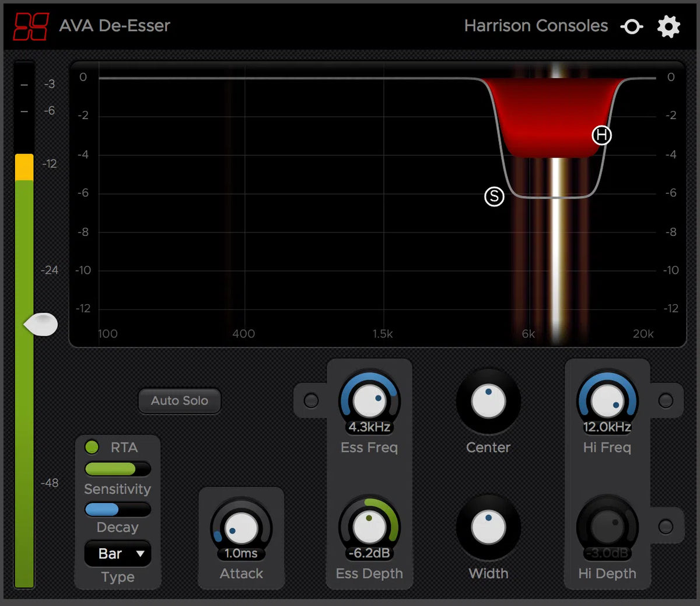The height and width of the screenshot is (606, 700).
Task: Click the threshold handle on the level meter
Action: [x=41, y=325]
